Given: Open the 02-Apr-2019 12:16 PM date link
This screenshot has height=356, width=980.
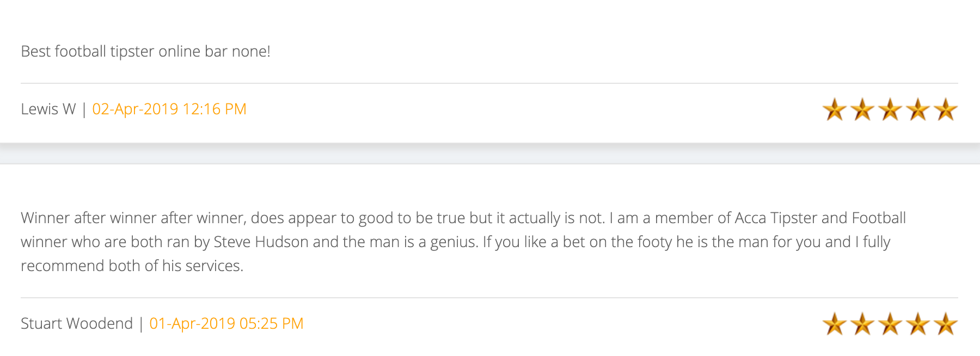Looking at the screenshot, I should click(x=169, y=109).
